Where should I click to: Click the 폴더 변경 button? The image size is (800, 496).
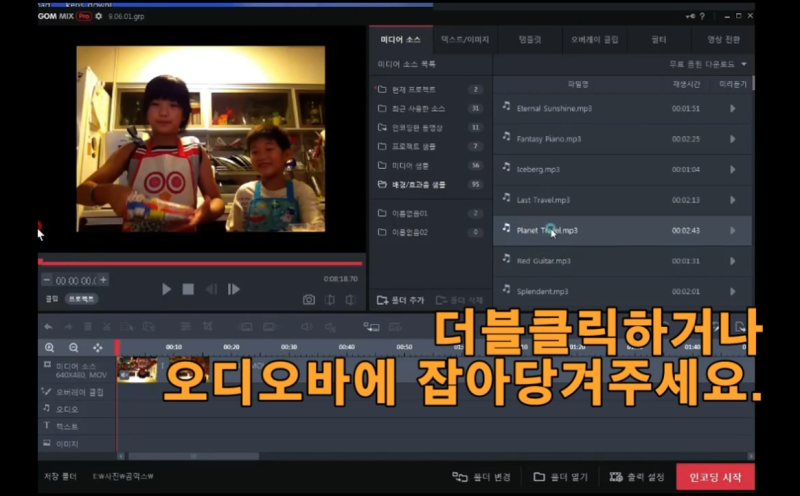pyautogui.click(x=482, y=477)
